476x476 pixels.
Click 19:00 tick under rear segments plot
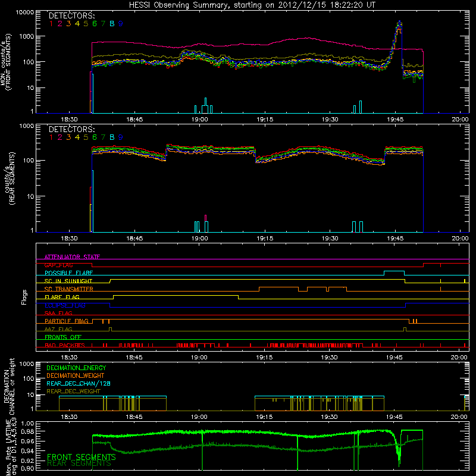[x=199, y=239]
